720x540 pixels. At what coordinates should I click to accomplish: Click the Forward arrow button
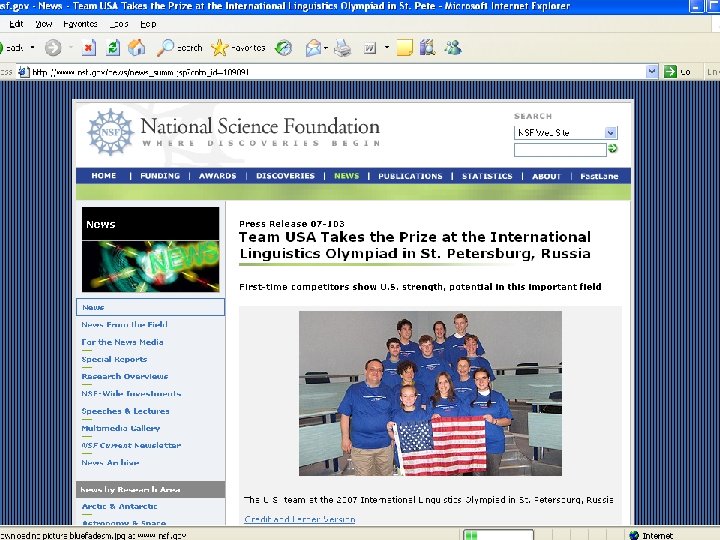(53, 47)
